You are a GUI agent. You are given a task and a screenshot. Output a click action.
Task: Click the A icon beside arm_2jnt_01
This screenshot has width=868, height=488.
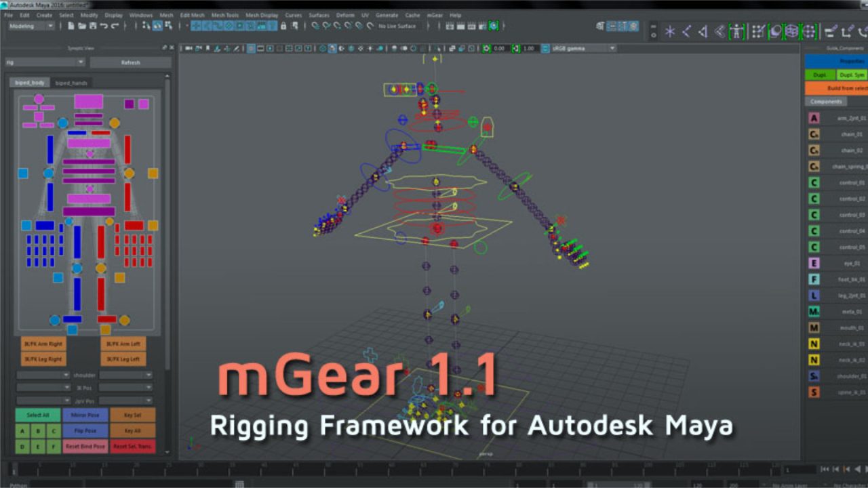pyautogui.click(x=814, y=118)
